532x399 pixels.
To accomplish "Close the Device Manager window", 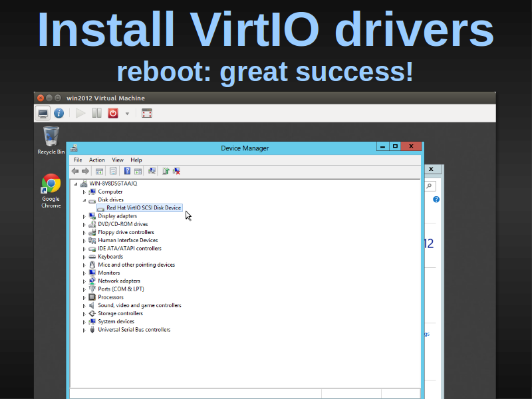I will tap(411, 146).
